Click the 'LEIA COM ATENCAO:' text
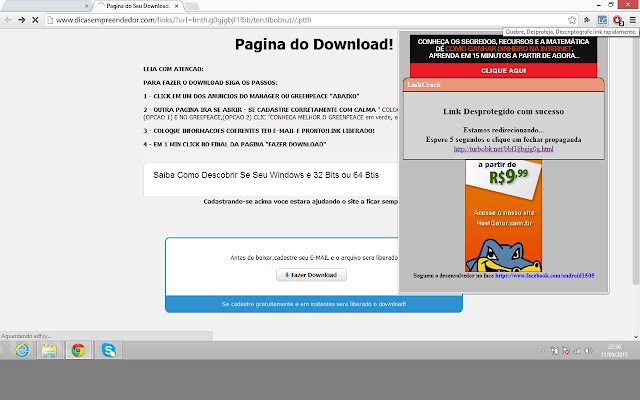Image resolution: width=640 pixels, height=400 pixels. (173, 69)
